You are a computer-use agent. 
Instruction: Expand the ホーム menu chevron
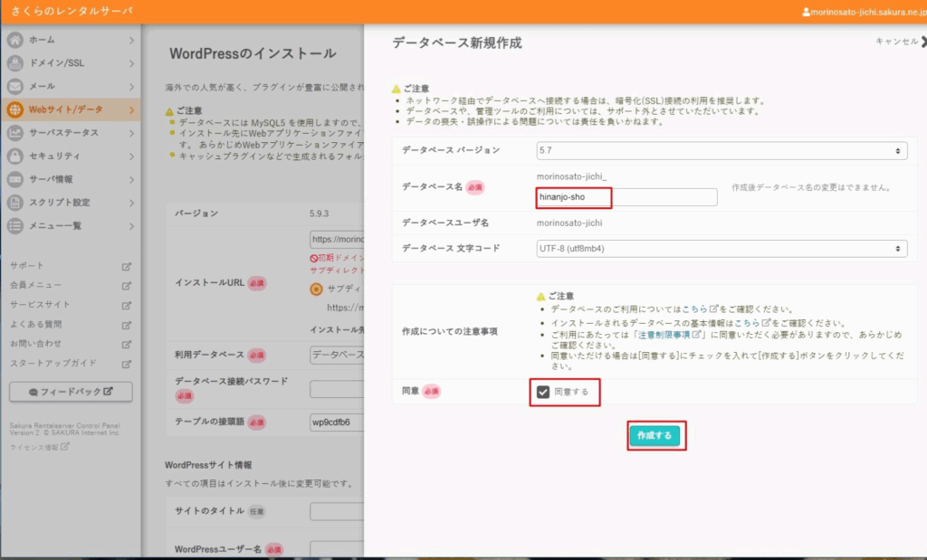(131, 40)
